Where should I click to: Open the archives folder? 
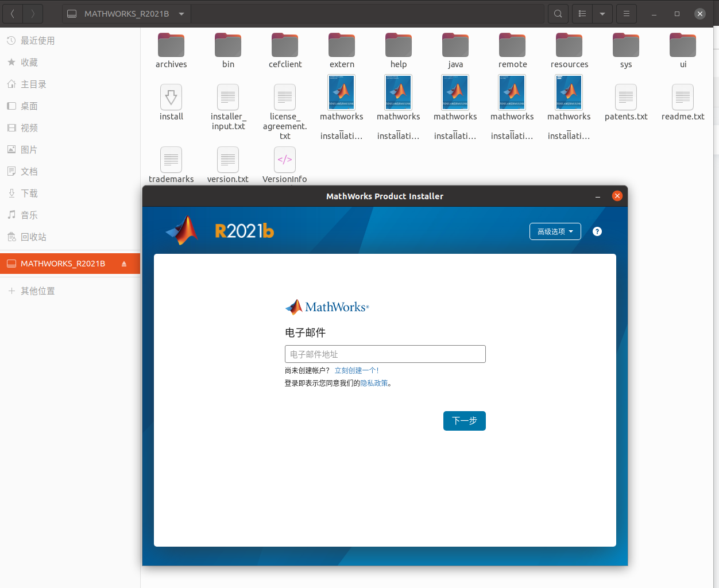pyautogui.click(x=171, y=51)
